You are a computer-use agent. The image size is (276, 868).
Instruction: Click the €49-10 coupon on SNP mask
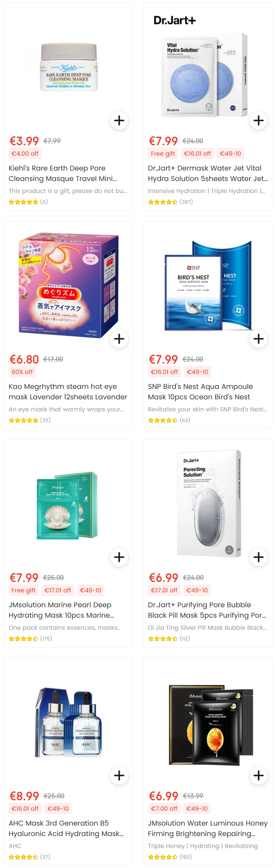197,372
